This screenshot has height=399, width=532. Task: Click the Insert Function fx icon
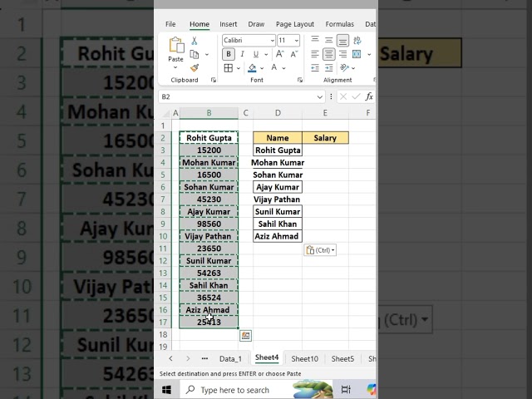369,96
